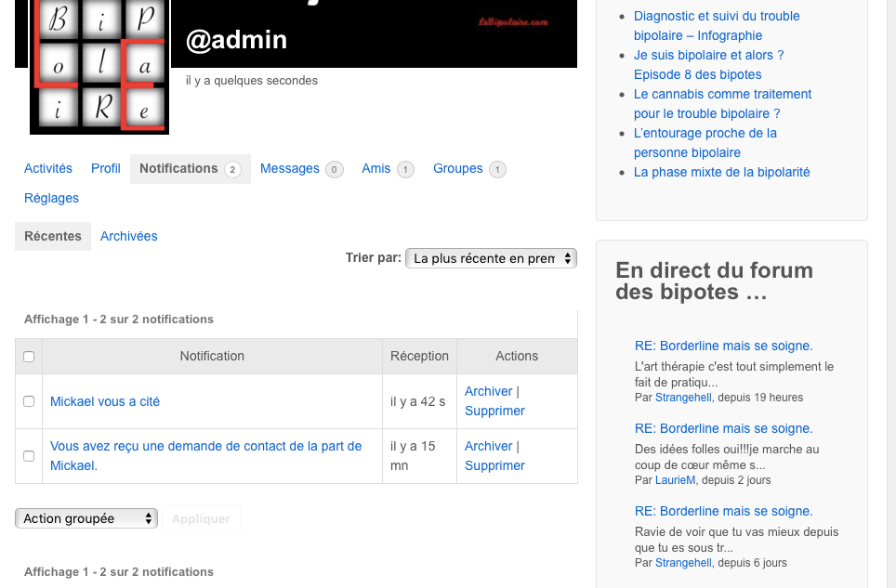Screen dimensions: 896x588
Task: Tick the select-all notifications checkbox in header
Action: (x=29, y=357)
